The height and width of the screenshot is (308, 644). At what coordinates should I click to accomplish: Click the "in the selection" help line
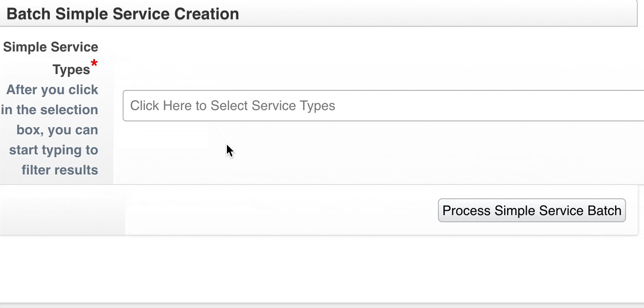(x=49, y=110)
